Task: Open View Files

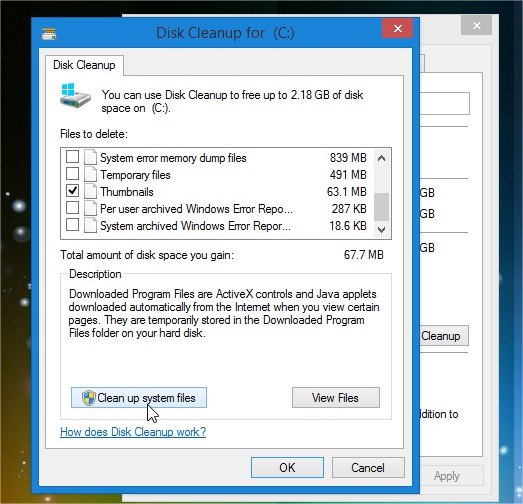Action: tap(336, 398)
